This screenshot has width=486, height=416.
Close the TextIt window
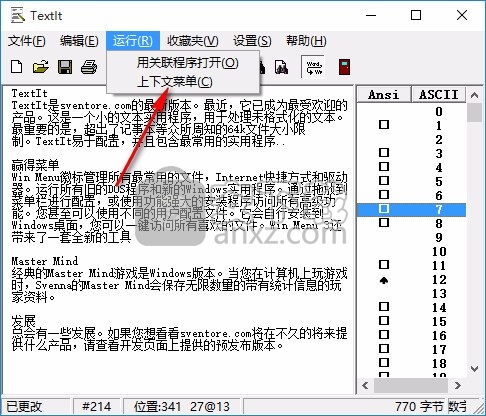tap(462, 15)
